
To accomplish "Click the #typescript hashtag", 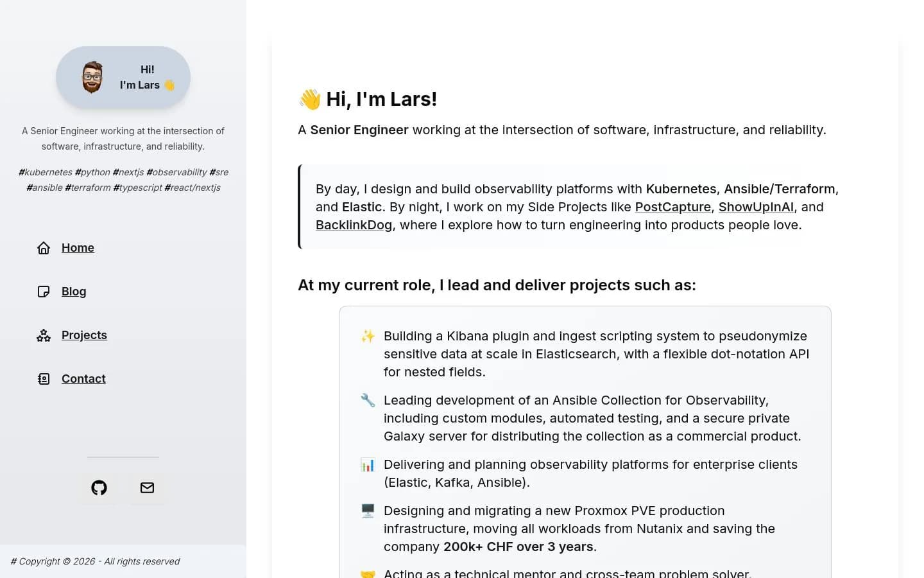I will [137, 188].
